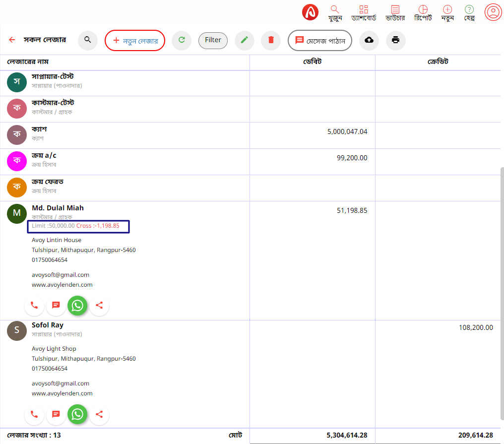Share Md. Dulal Miah ledger details
Image resolution: width=504 pixels, height=444 pixels.
click(x=99, y=306)
